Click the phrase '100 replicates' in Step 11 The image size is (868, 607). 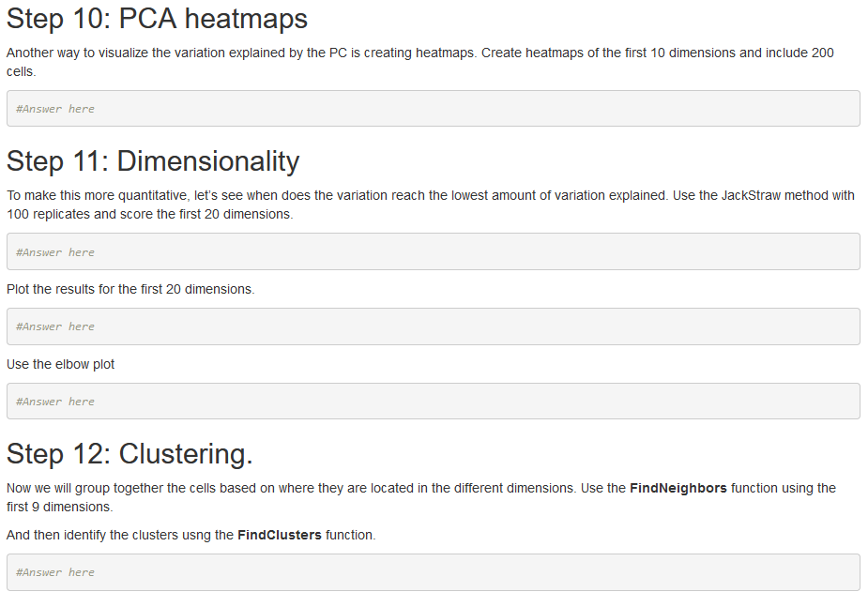[48, 214]
